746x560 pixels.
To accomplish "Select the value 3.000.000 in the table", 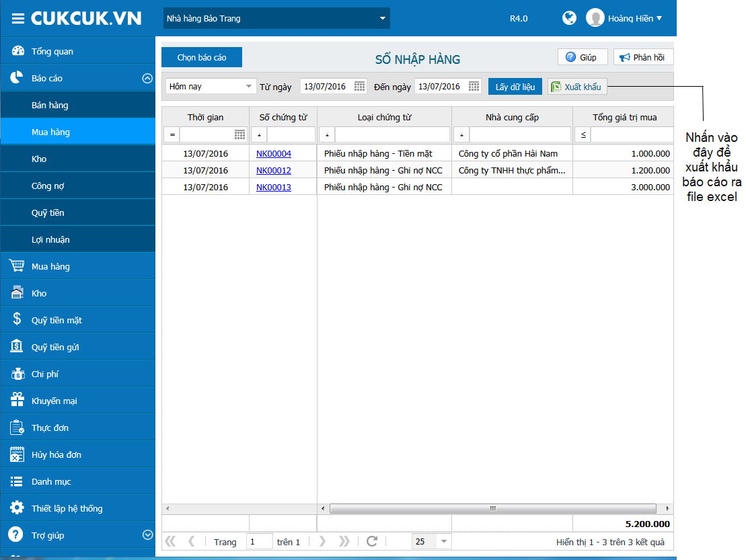I will tap(650, 187).
